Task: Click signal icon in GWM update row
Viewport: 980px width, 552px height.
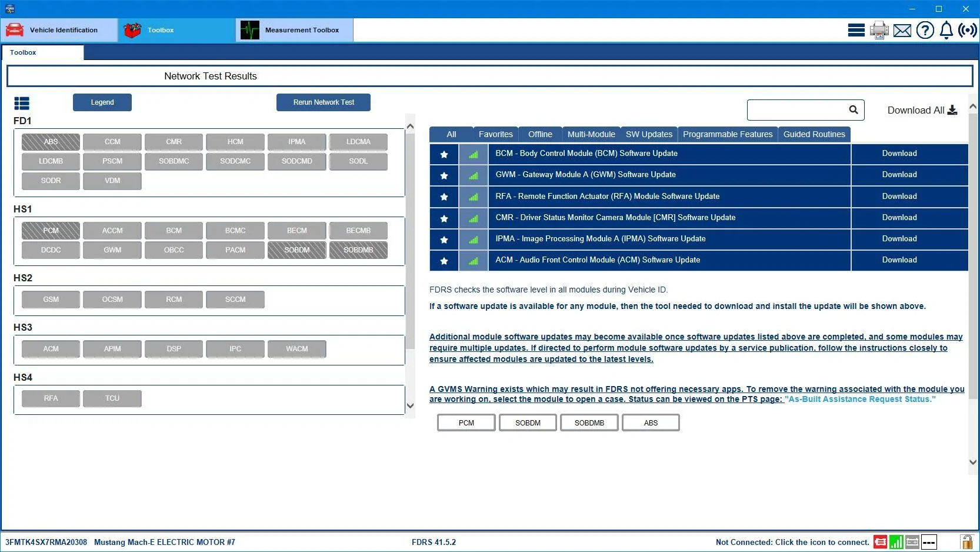Action: pyautogui.click(x=474, y=175)
